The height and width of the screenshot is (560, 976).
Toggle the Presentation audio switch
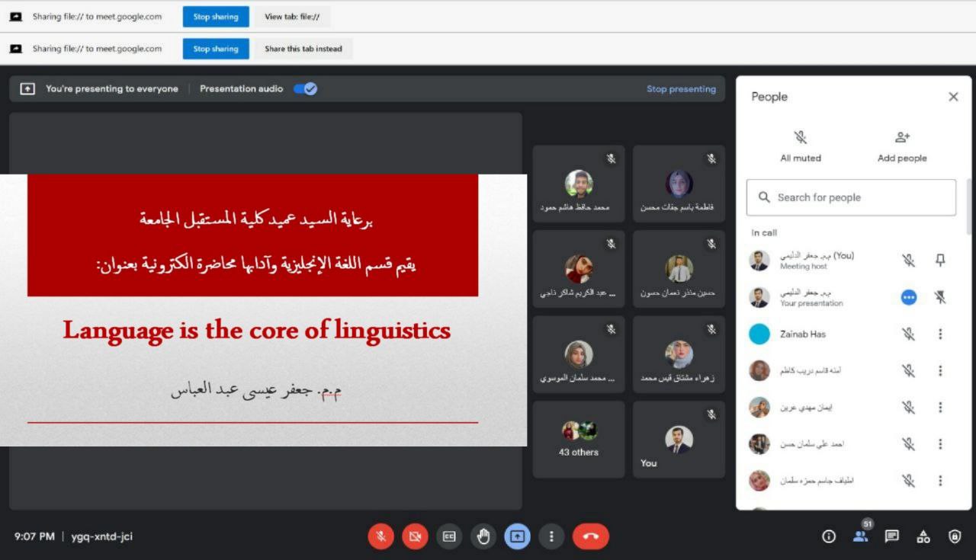(x=306, y=88)
